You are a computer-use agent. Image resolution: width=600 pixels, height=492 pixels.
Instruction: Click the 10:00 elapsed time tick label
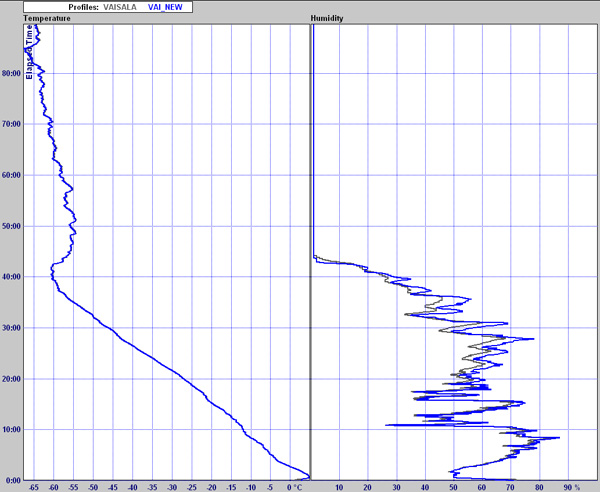pyautogui.click(x=12, y=430)
